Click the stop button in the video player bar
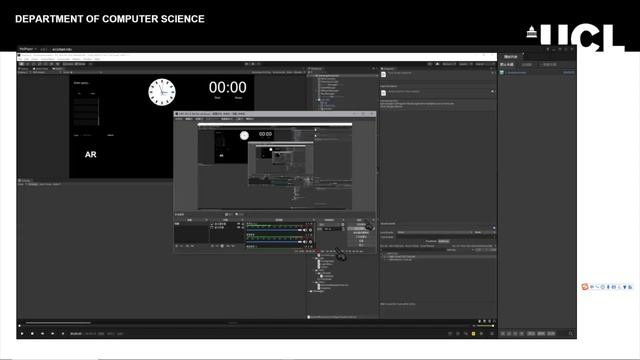This screenshot has width=640, height=360. coord(32,333)
